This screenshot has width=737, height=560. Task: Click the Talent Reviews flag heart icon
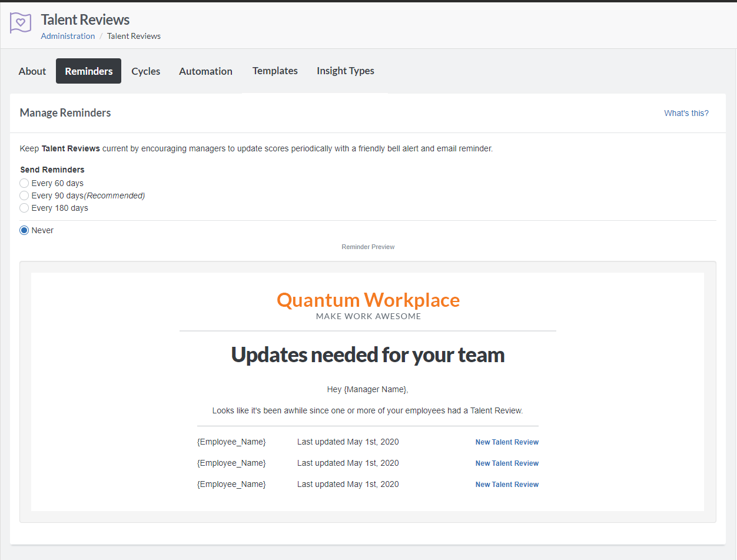coord(21,23)
